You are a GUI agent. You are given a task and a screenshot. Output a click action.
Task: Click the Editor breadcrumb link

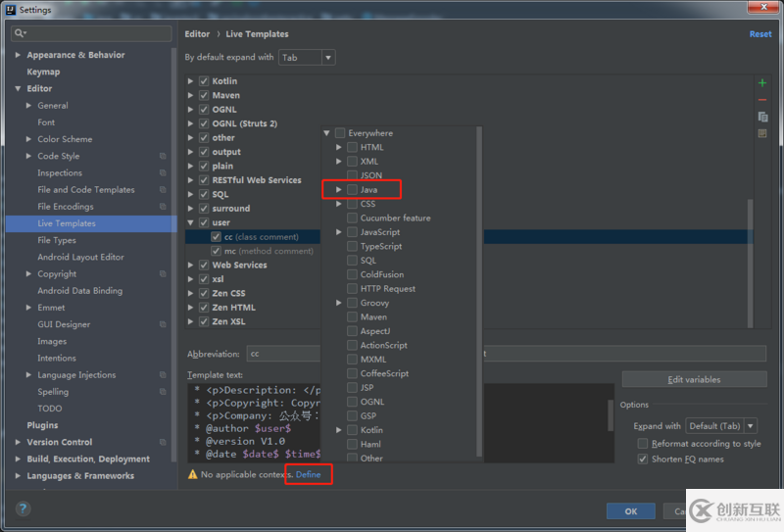pos(197,34)
